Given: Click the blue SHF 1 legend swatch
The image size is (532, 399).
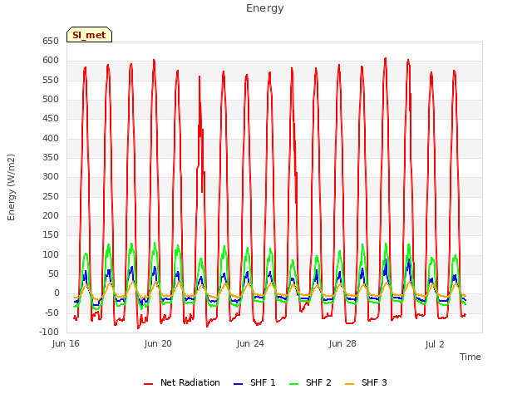Looking at the screenshot, I should tap(239, 384).
